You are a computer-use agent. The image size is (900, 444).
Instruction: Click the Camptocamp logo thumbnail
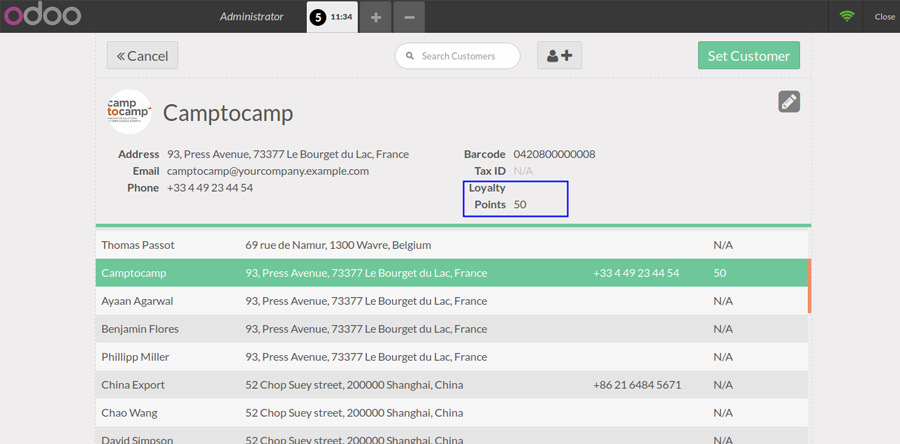point(129,112)
